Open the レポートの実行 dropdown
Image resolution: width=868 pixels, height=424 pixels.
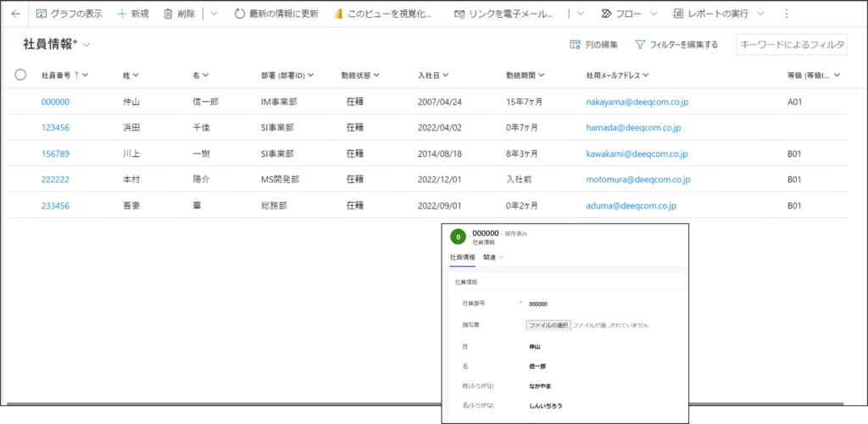point(719,14)
